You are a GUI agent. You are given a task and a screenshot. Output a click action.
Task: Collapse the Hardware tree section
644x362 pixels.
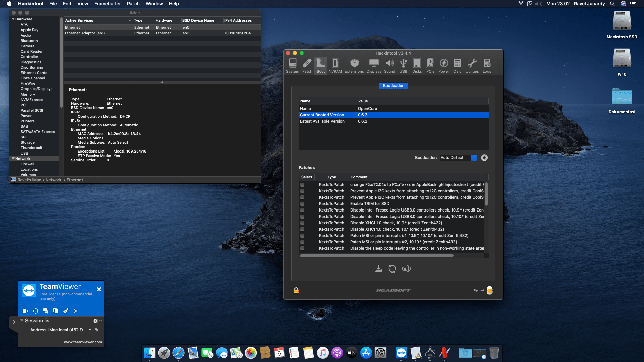click(13, 19)
